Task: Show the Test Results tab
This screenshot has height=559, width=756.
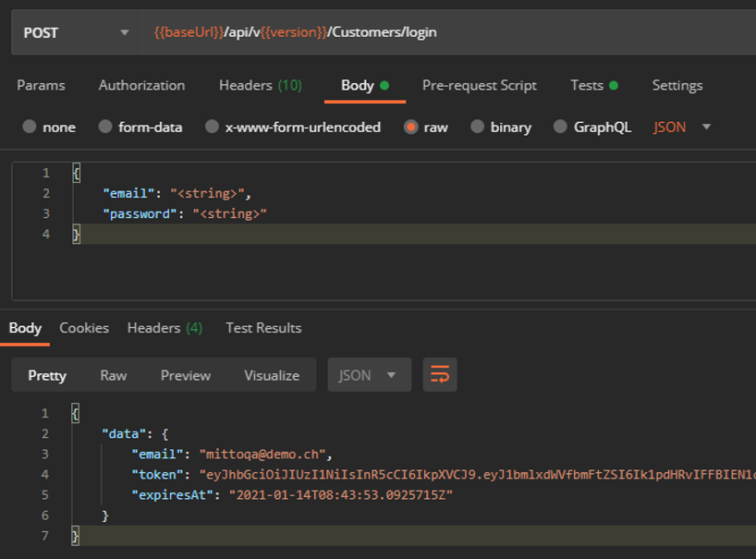Action: click(x=263, y=328)
